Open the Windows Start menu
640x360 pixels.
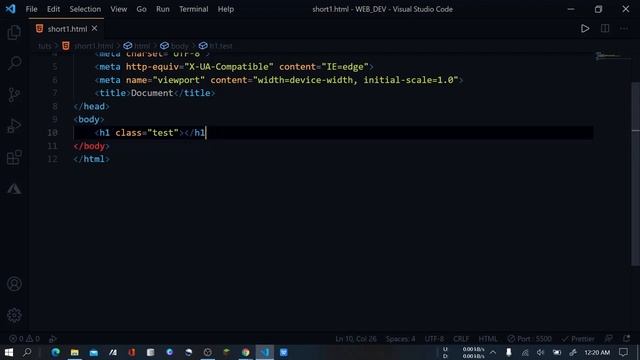coord(9,352)
